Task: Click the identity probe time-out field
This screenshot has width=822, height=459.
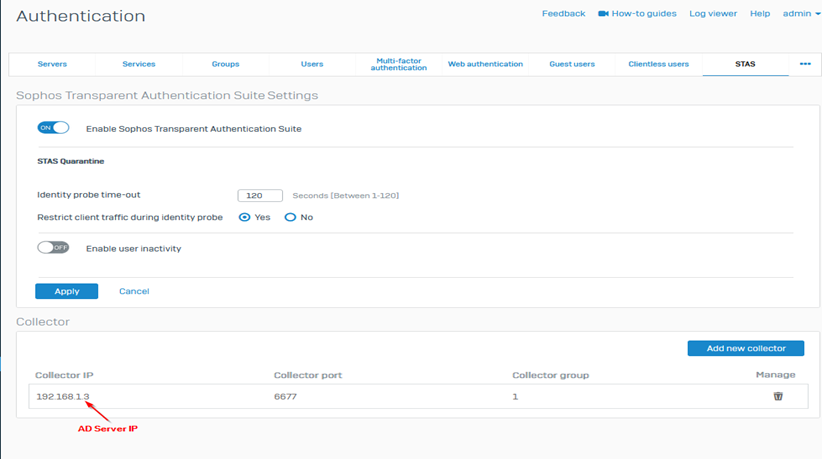Action: point(260,196)
